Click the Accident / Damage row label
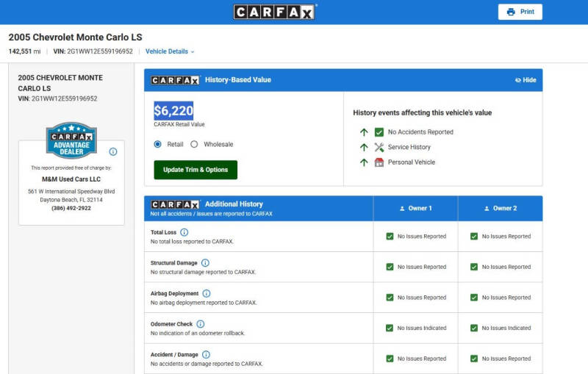 click(174, 354)
